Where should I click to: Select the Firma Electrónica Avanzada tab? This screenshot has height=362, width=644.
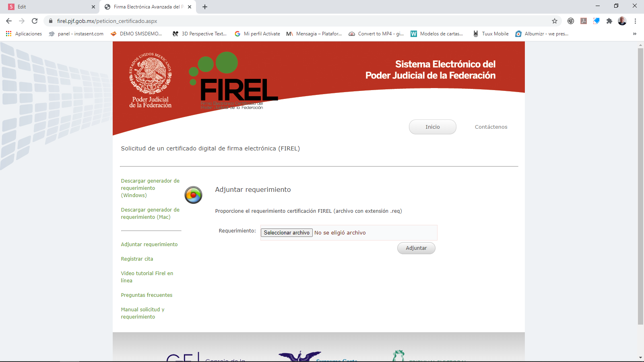[148, 7]
